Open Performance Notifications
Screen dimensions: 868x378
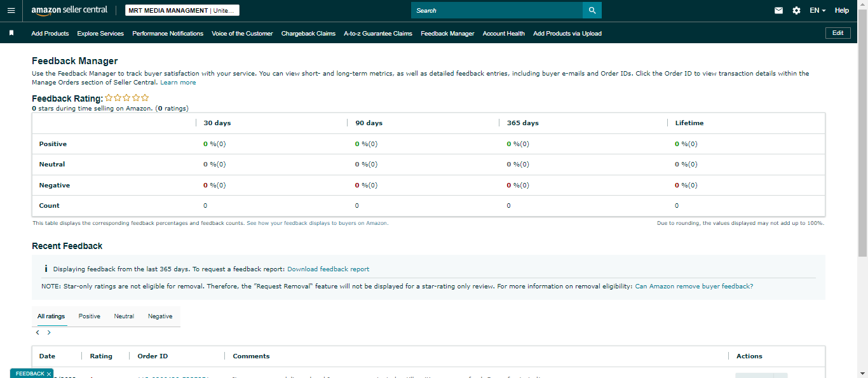pos(168,34)
